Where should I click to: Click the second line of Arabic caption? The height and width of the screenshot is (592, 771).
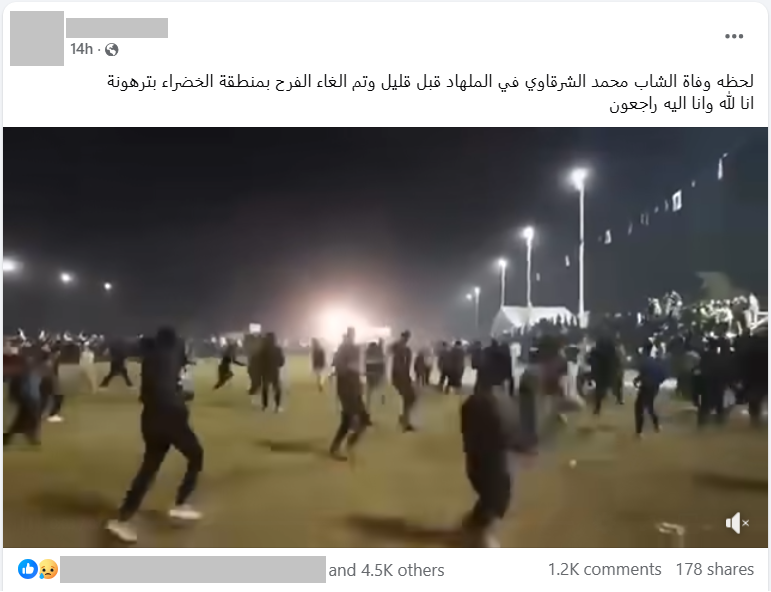coord(682,104)
